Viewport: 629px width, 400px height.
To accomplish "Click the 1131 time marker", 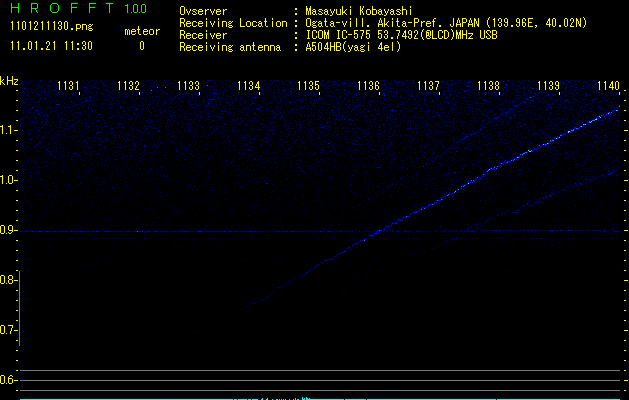I will tap(68, 86).
